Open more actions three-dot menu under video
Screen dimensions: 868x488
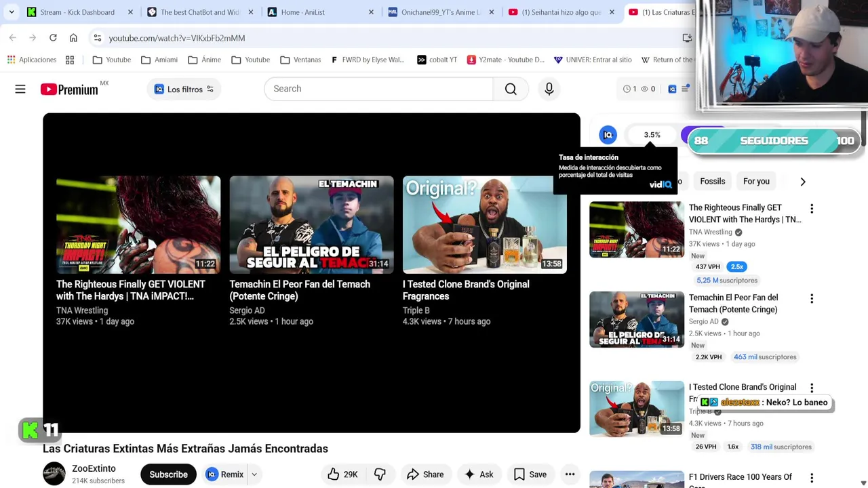click(570, 474)
